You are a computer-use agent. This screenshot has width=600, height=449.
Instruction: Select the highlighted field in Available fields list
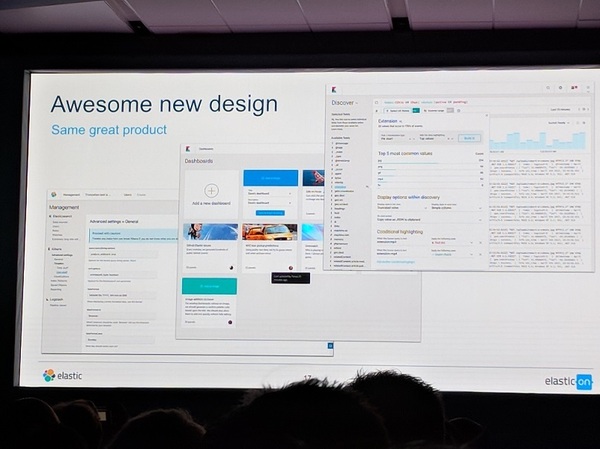pos(341,185)
